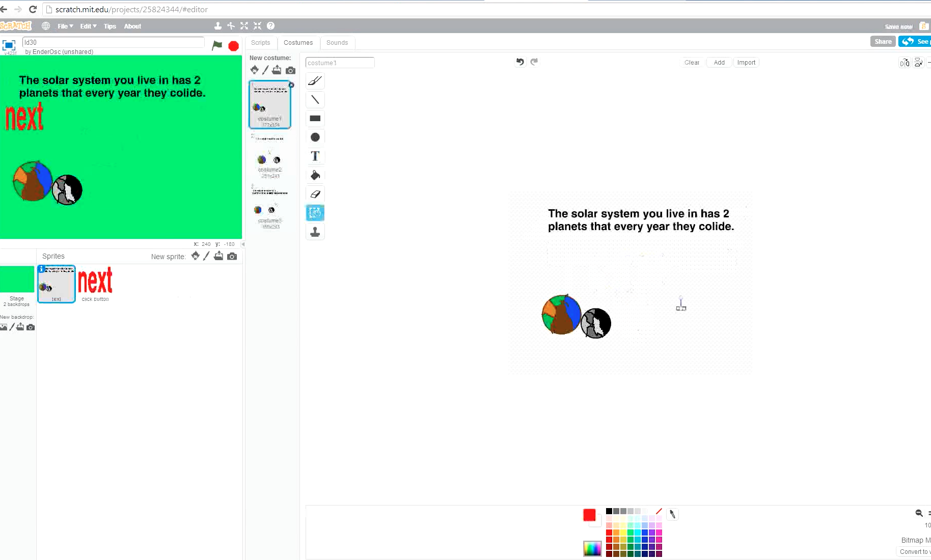Screen dimensions: 931x560
Task: Switch to the Scripts tab
Action: pos(260,43)
